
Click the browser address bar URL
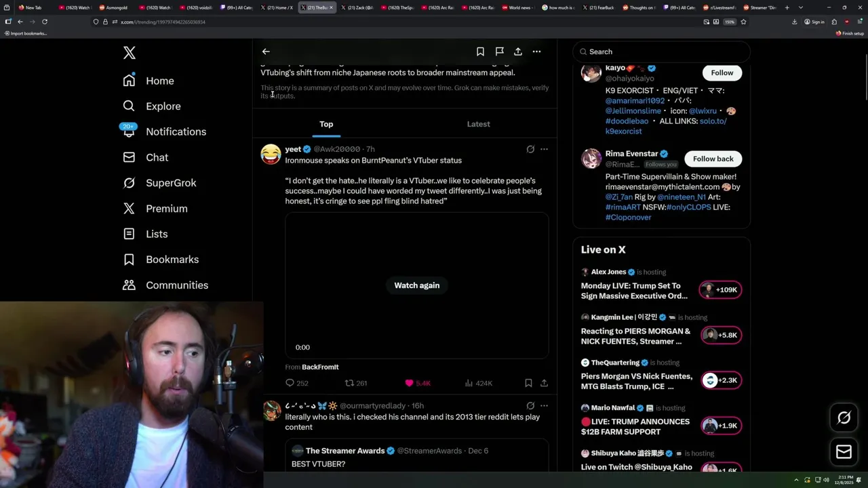pyautogui.click(x=163, y=22)
